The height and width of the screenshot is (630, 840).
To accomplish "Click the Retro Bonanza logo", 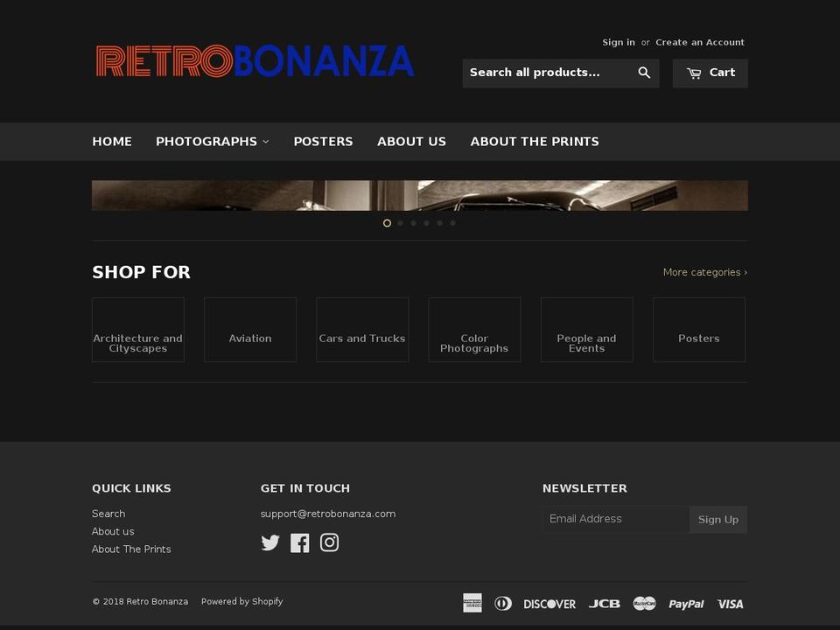I will coord(255,61).
